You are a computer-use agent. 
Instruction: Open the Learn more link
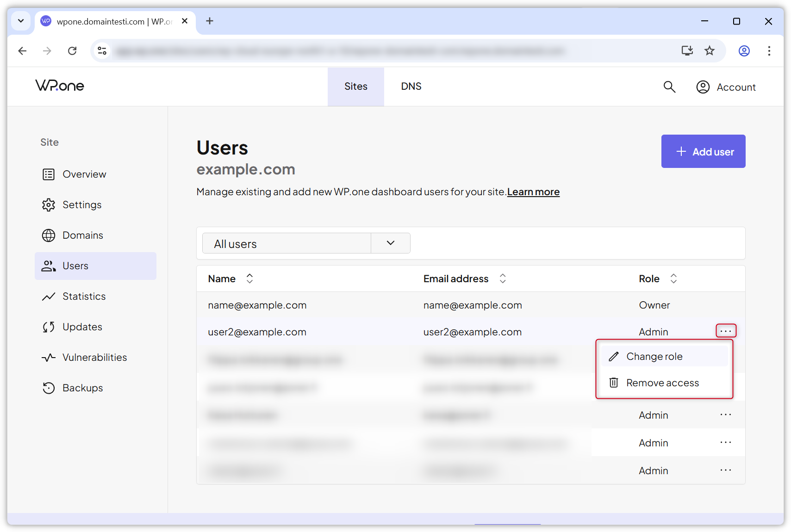(x=533, y=192)
